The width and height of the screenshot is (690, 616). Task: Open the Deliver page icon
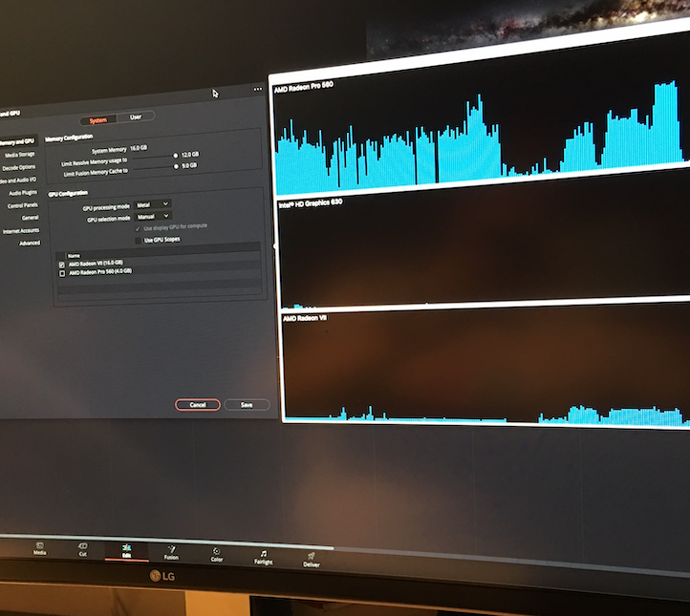pos(312,561)
